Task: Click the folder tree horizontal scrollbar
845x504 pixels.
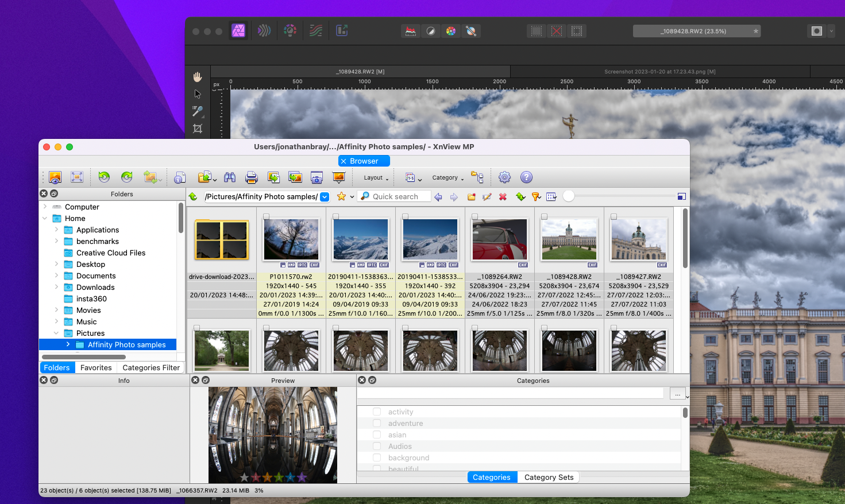Action: (x=84, y=357)
